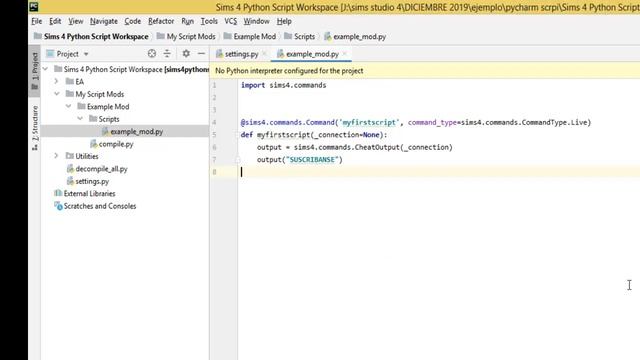Expand the EA folder
The width and height of the screenshot is (640, 360).
pos(56,82)
